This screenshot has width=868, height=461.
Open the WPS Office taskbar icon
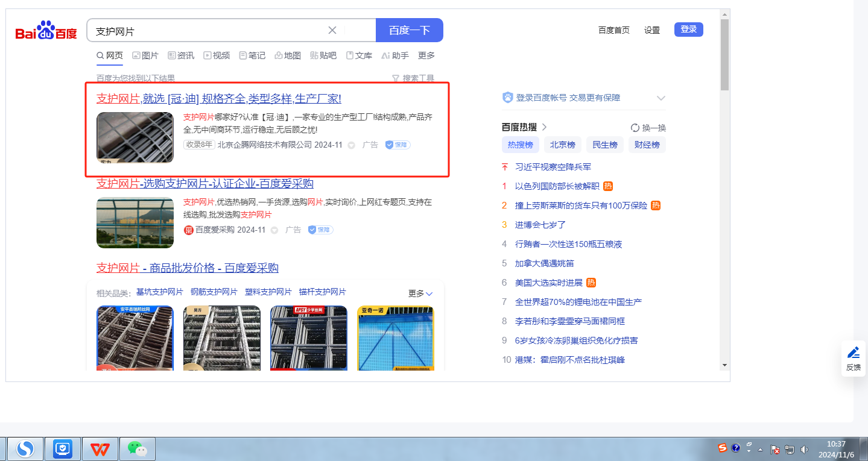coord(100,448)
